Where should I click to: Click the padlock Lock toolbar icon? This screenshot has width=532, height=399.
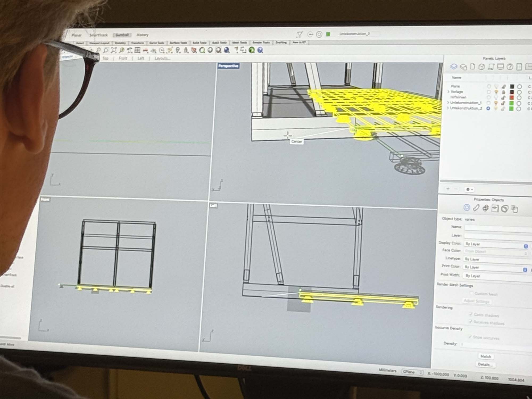[x=186, y=50]
